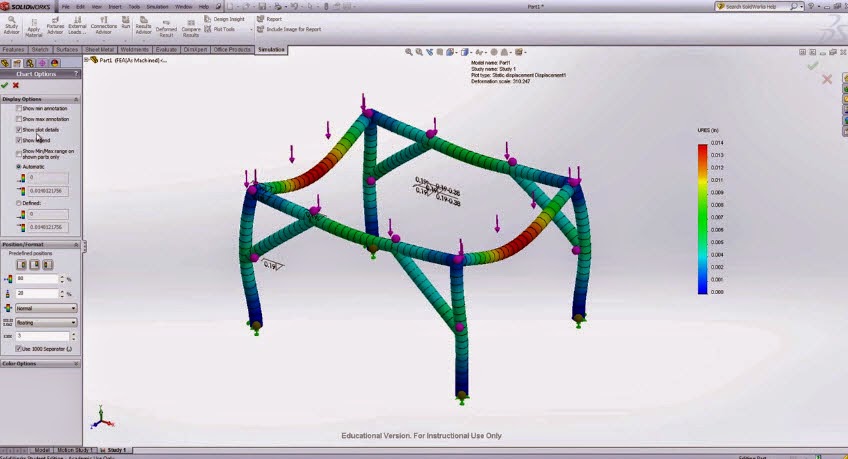Open the Results Advisor
Viewport: 848px width, 459px height.
[143, 25]
